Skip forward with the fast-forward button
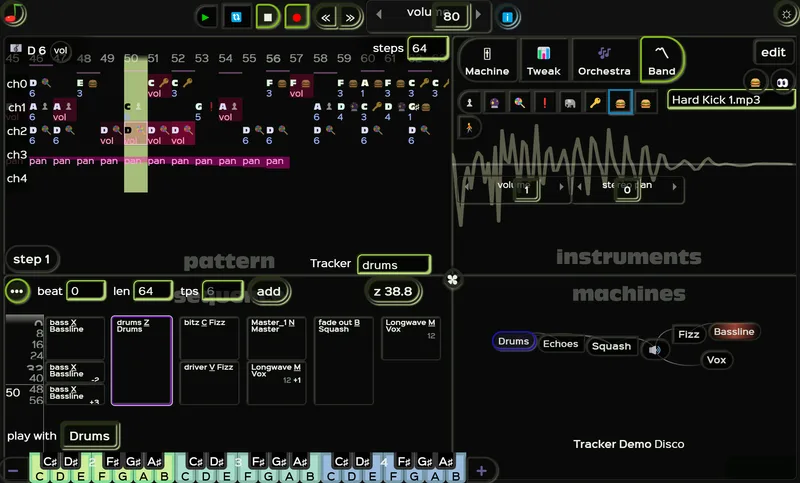Image resolution: width=800 pixels, height=483 pixels. point(350,18)
